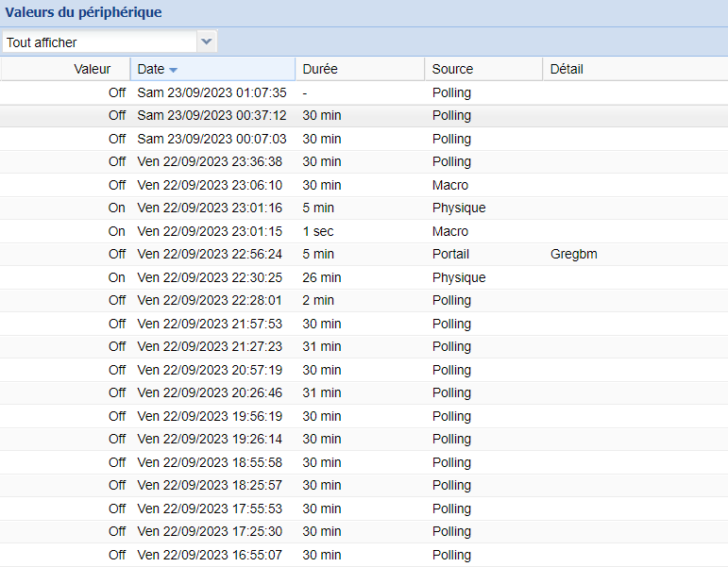Click the Valeurs du périphérique panel title

84,12
